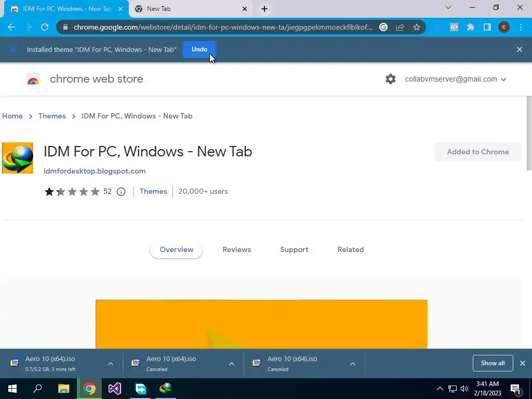Viewport: 532px width, 399px height.
Task: Click Undo for installed theme
Action: (x=199, y=49)
